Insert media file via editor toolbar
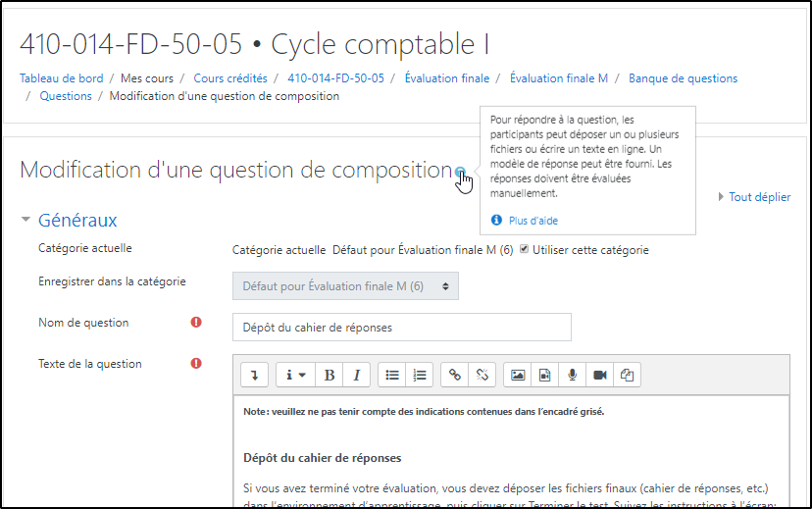812x509 pixels. click(545, 375)
